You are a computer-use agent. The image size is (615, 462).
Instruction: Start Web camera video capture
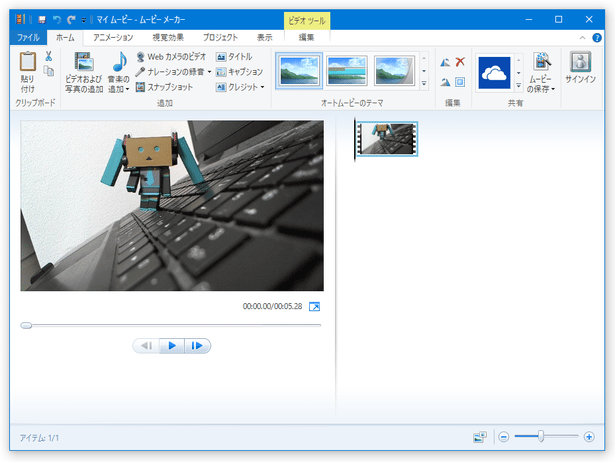(171, 57)
